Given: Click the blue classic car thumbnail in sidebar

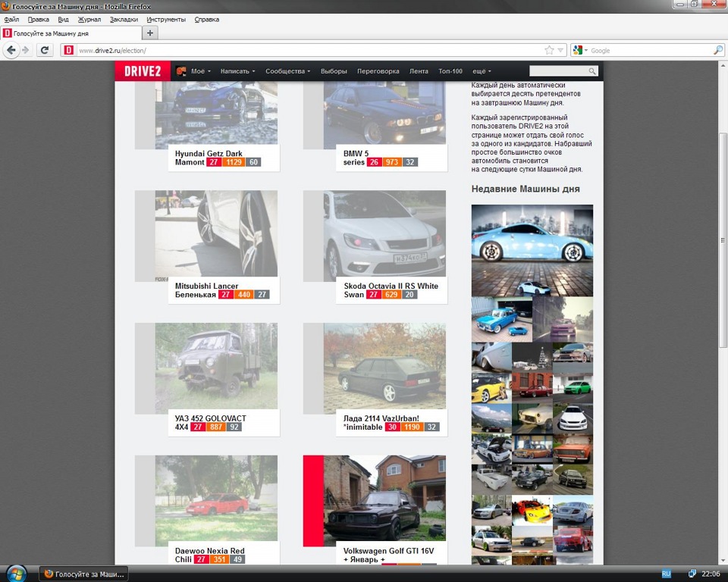Looking at the screenshot, I should 501,319.
